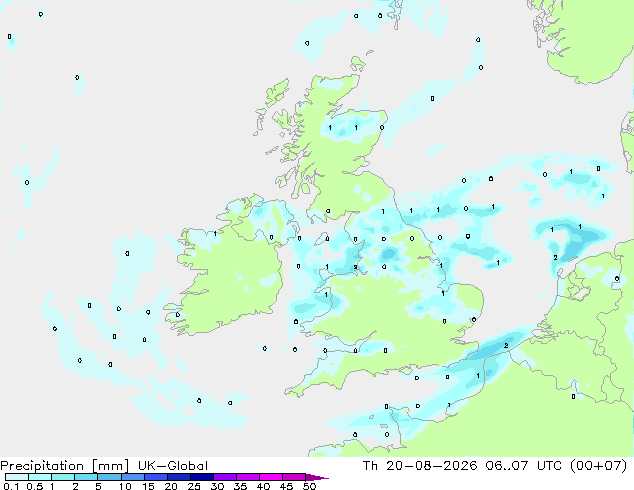Pick the 5–10 mm light blue legend swatch
634x490 pixels.
tap(109, 477)
